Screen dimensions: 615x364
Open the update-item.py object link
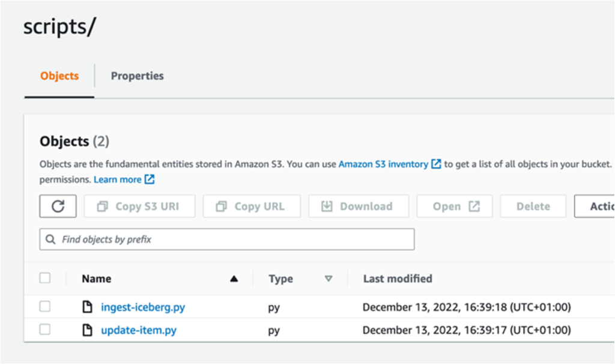[x=139, y=330]
